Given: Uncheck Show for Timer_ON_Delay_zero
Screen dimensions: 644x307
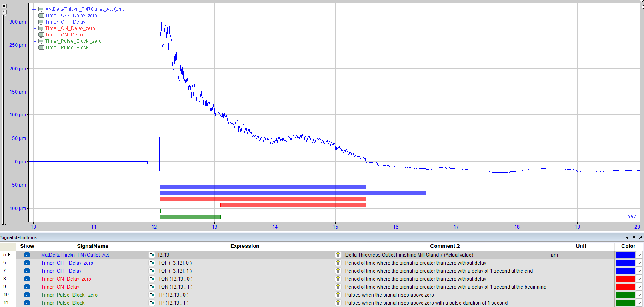Looking at the screenshot, I should 27,279.
